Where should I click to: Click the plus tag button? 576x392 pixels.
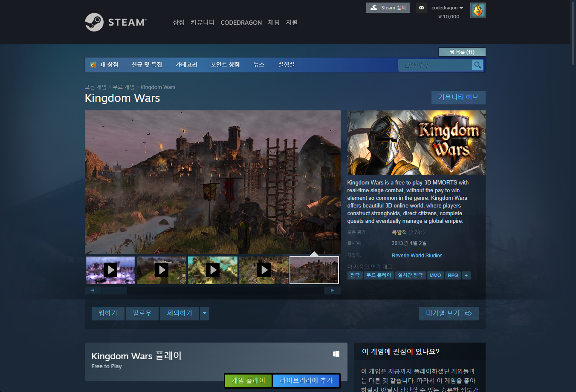pos(466,275)
